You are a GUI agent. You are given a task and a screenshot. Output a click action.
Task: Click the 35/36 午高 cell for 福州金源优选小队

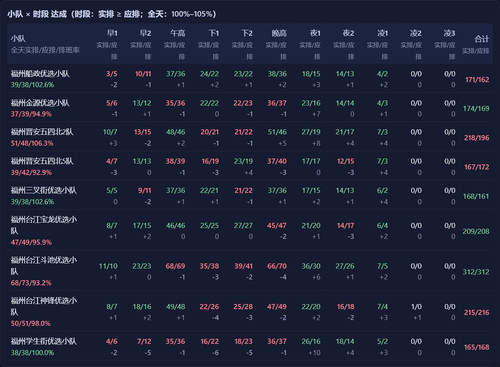coord(175,103)
